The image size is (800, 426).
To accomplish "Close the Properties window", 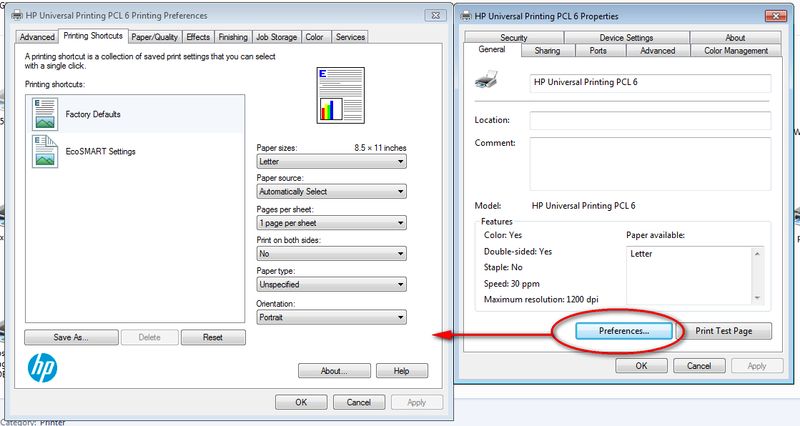I will point(776,16).
